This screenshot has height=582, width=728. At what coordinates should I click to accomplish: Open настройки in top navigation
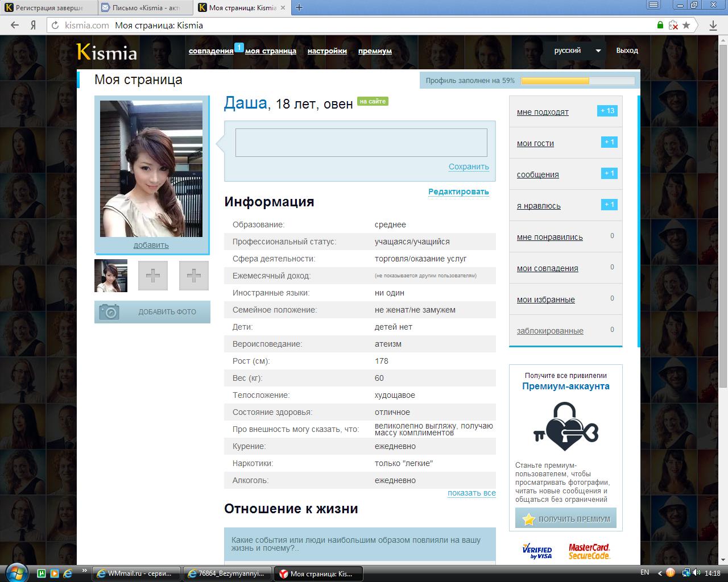[x=327, y=51]
